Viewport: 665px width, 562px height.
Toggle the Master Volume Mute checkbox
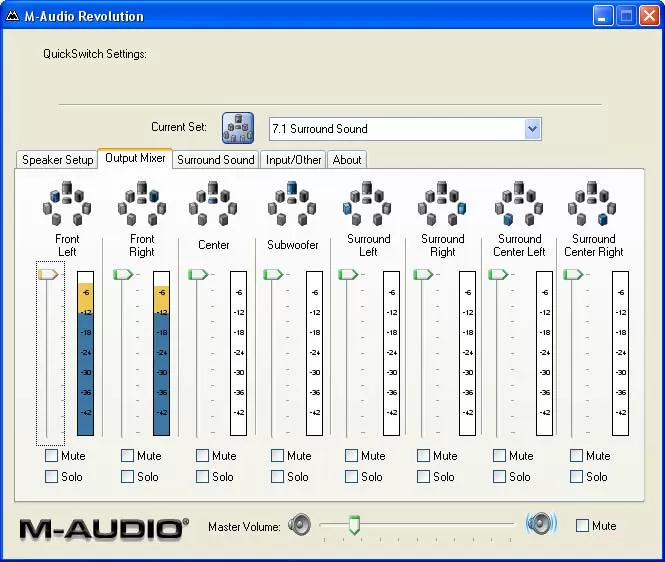582,526
